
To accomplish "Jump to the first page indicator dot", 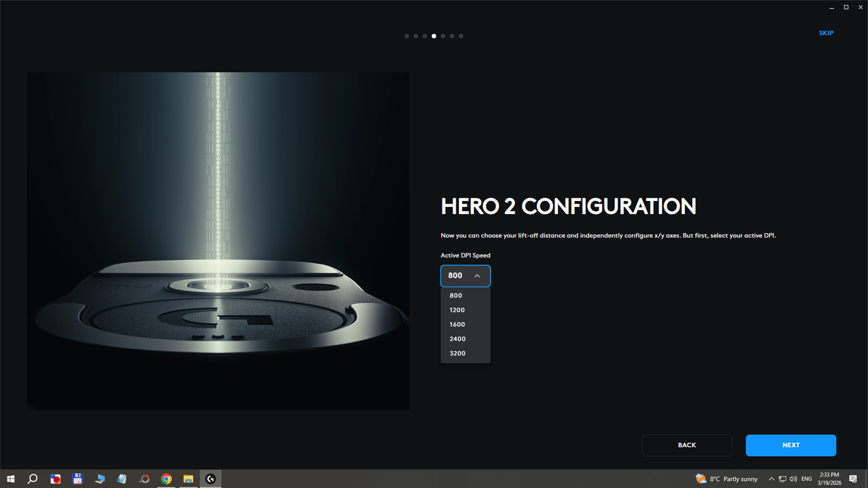I will [x=407, y=36].
